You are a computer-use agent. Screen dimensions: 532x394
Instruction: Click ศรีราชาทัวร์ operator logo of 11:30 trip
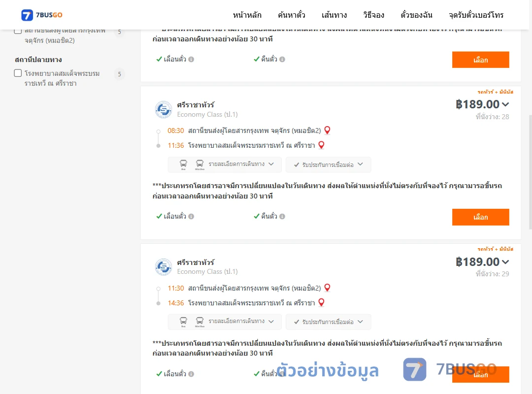coord(164,267)
